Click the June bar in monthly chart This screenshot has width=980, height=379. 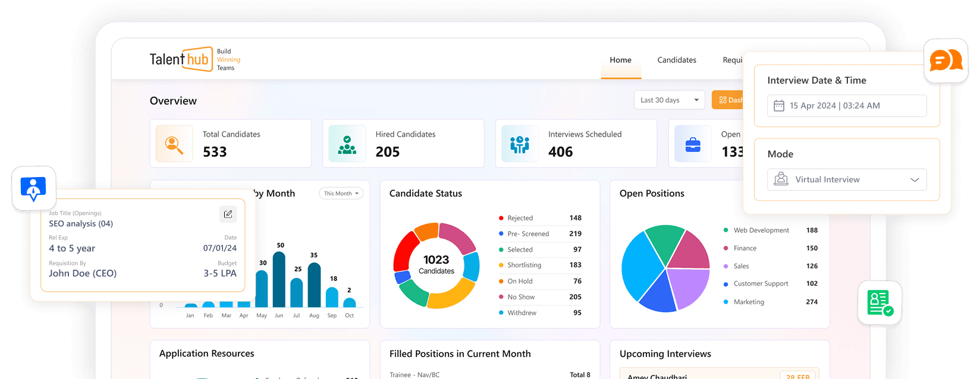pyautogui.click(x=279, y=279)
